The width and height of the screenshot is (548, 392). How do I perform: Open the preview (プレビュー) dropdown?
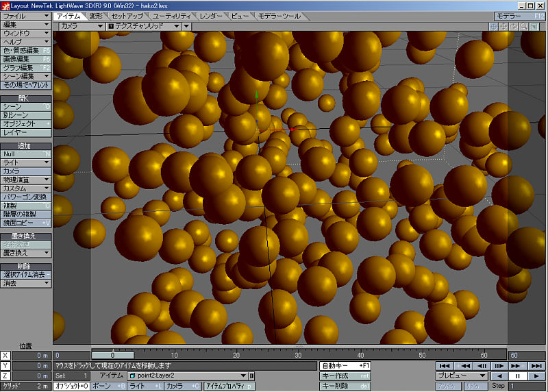point(461,376)
